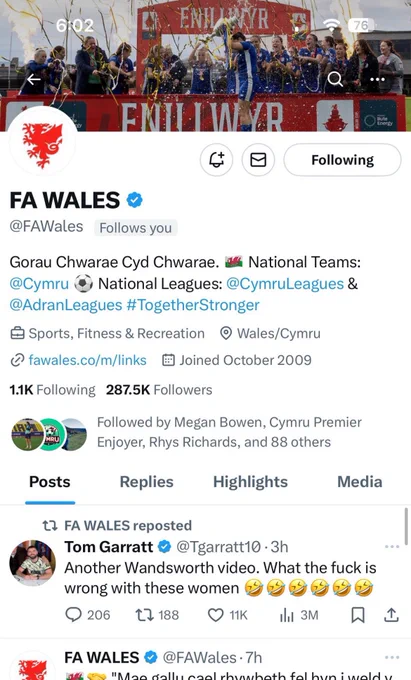The width and height of the screenshot is (411, 680).
Task: Open the @Cymru mention link
Action: click(39, 284)
